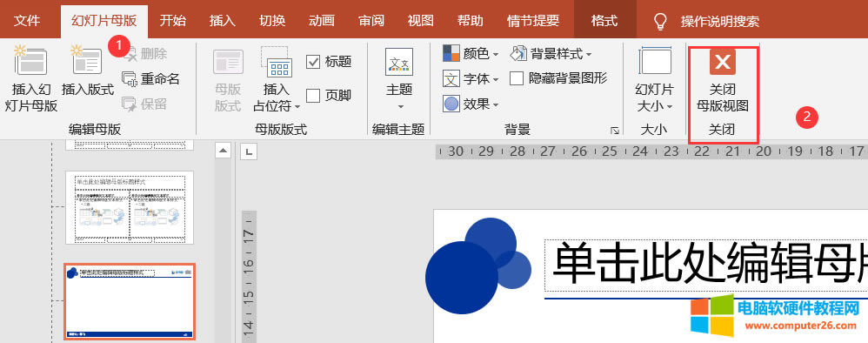Click the Insert Slide Master (插入幻灯片母版) icon
This screenshot has width=868, height=343.
pyautogui.click(x=30, y=60)
